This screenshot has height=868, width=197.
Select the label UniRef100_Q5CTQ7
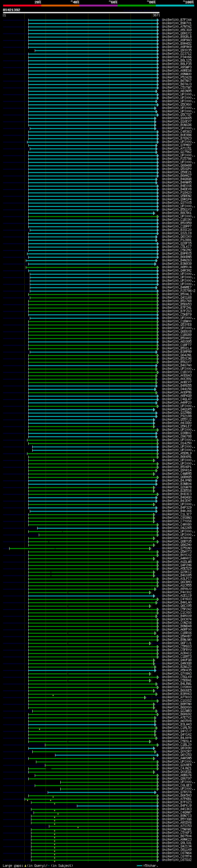click(177, 115)
